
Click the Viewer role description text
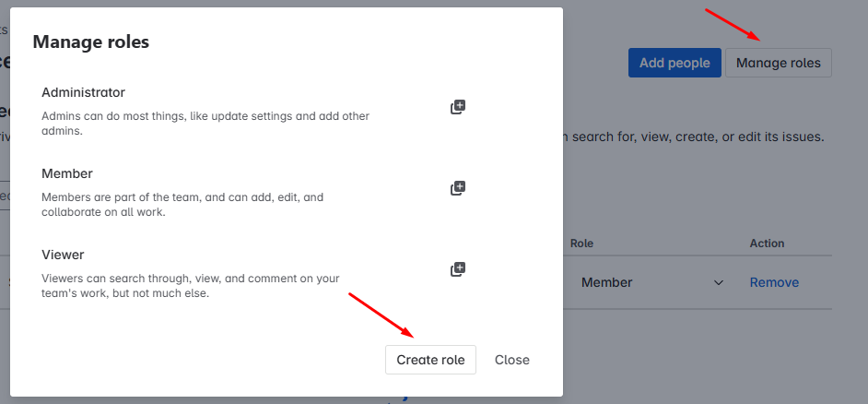click(191, 286)
